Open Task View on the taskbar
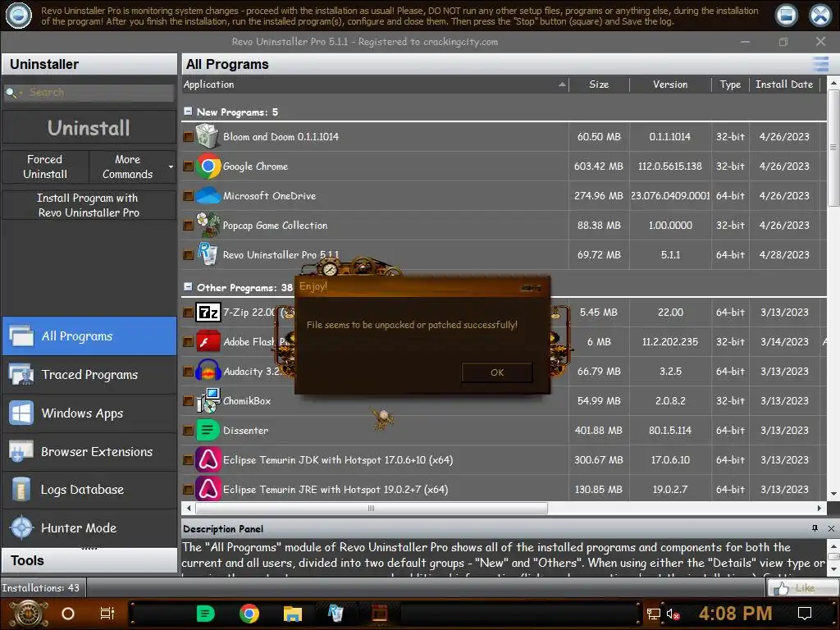Screen dimensions: 840x630 (x=107, y=614)
